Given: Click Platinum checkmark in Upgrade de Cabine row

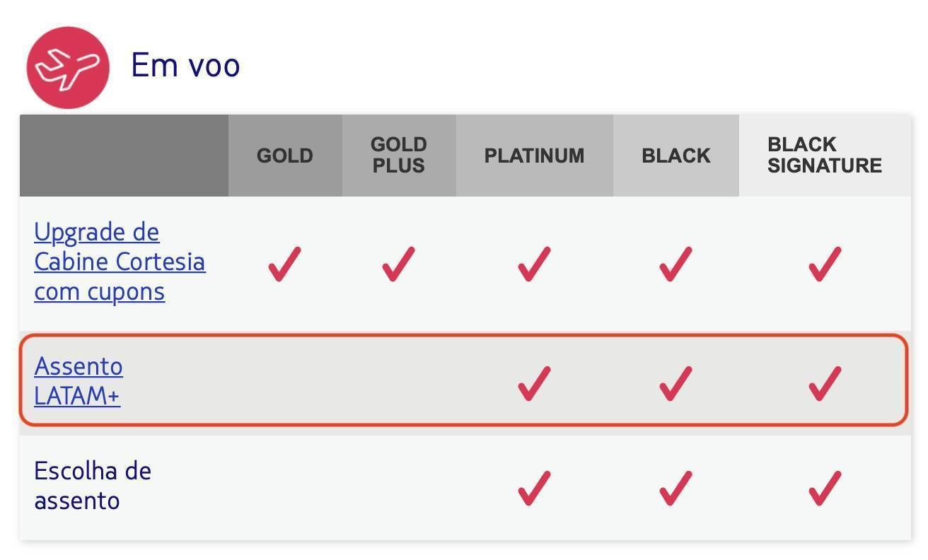Looking at the screenshot, I should pos(534,264).
